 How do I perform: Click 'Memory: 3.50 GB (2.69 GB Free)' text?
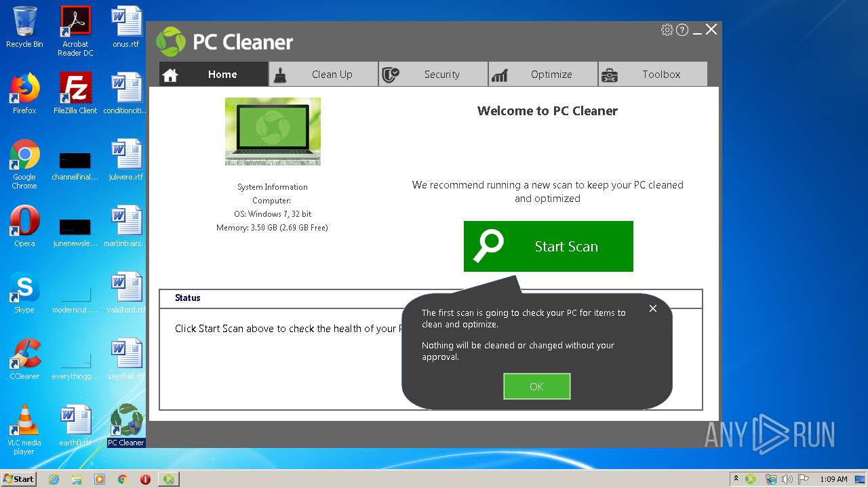tap(272, 228)
